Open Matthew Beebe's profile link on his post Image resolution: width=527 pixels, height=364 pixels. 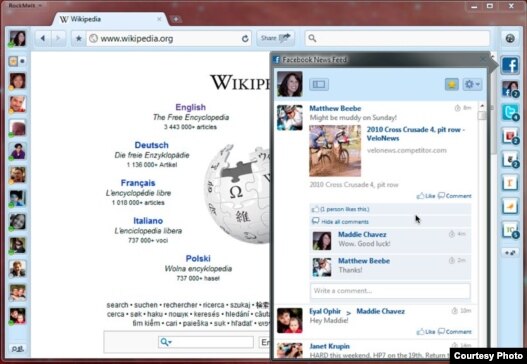click(x=335, y=108)
